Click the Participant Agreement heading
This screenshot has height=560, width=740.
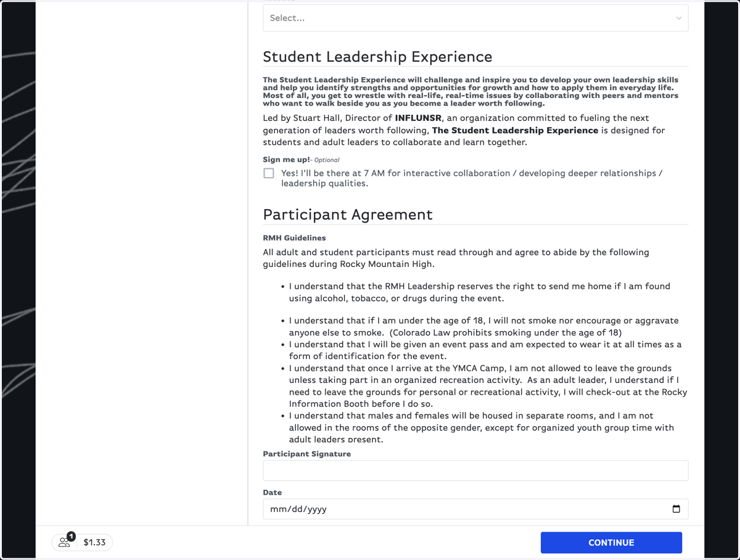pyautogui.click(x=348, y=215)
